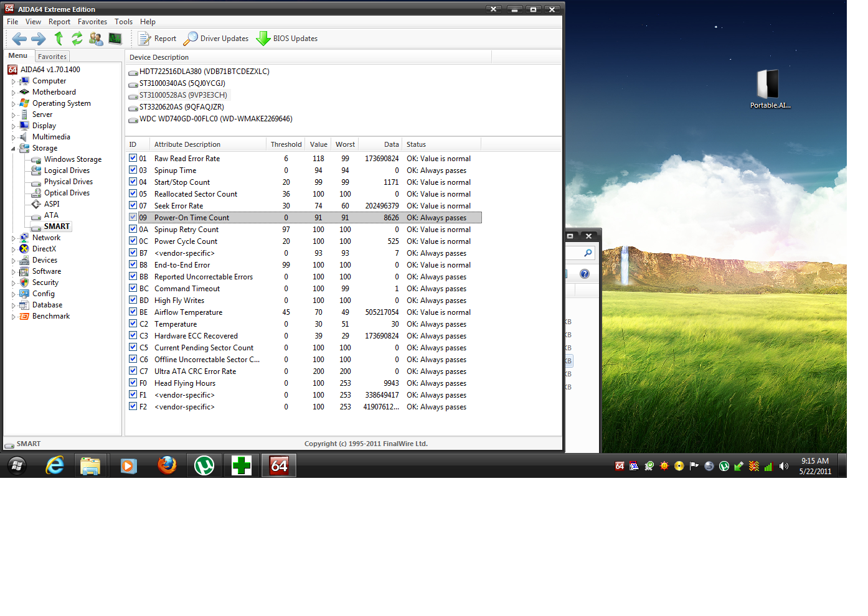Viewport: 868px width, 616px height.
Task: Select the HDT722516DLA380 drive icon
Action: (133, 72)
